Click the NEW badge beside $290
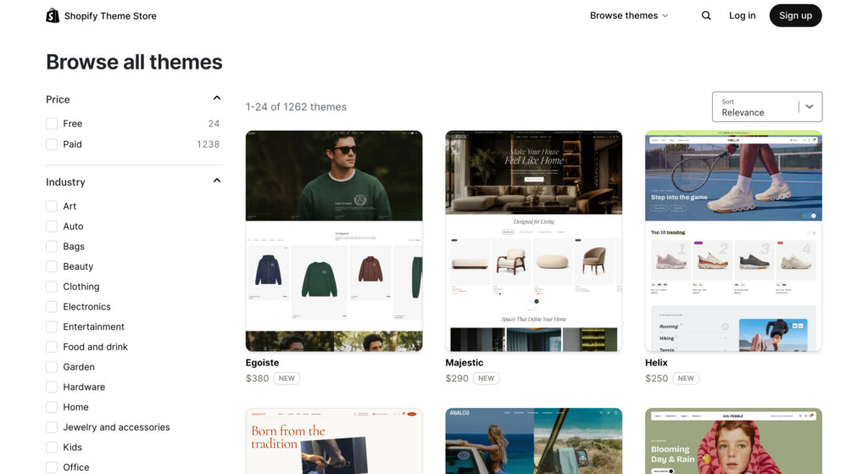Screen dimensions: 868x474 (486, 378)
